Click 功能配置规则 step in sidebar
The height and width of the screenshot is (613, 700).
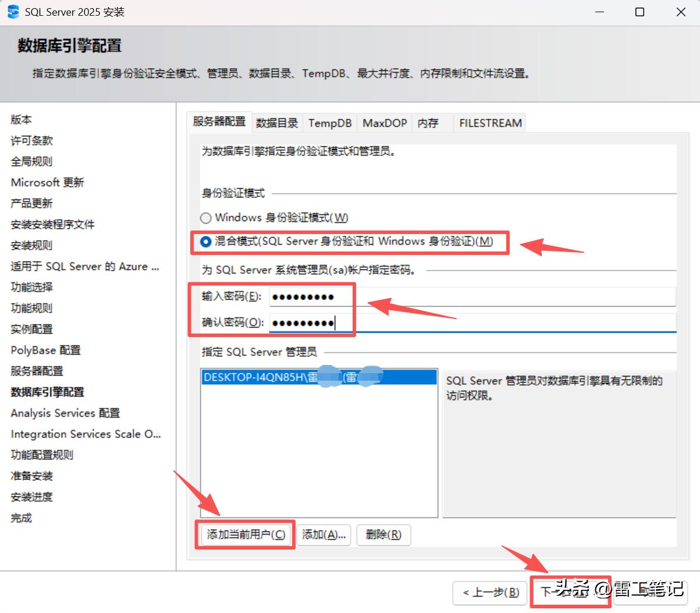click(42, 455)
